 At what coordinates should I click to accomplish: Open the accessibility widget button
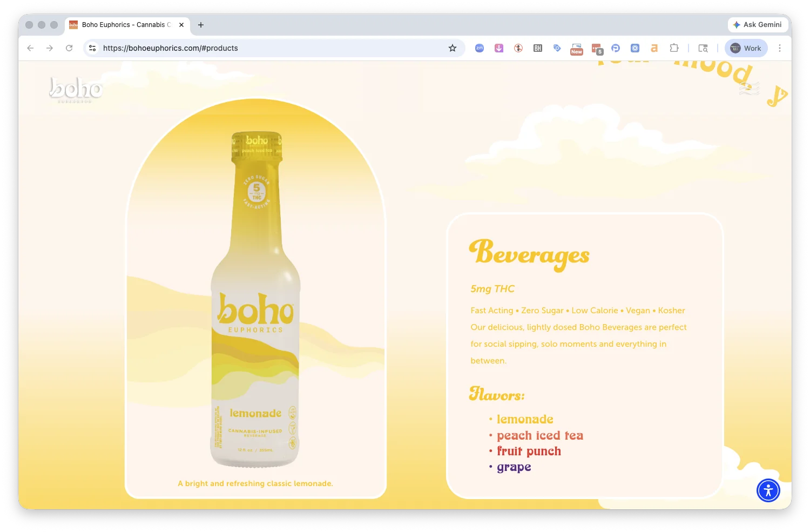768,490
